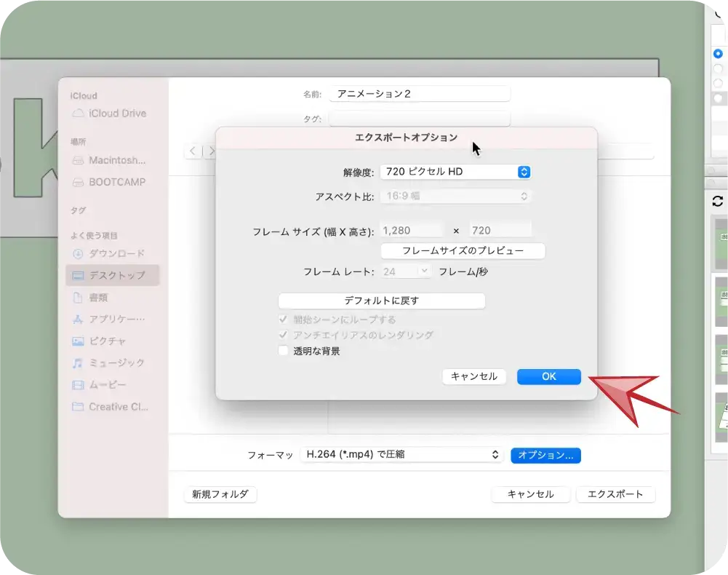Click the iCloud Drive cloud icon
The image size is (728, 575).
(78, 114)
